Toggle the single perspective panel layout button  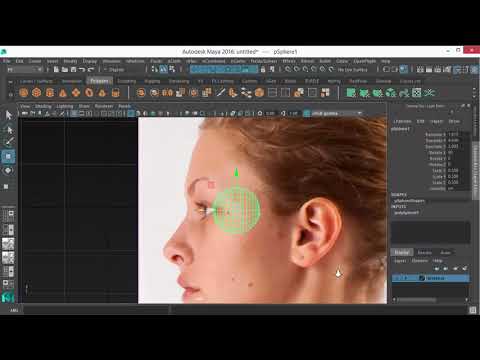[x=8, y=216]
